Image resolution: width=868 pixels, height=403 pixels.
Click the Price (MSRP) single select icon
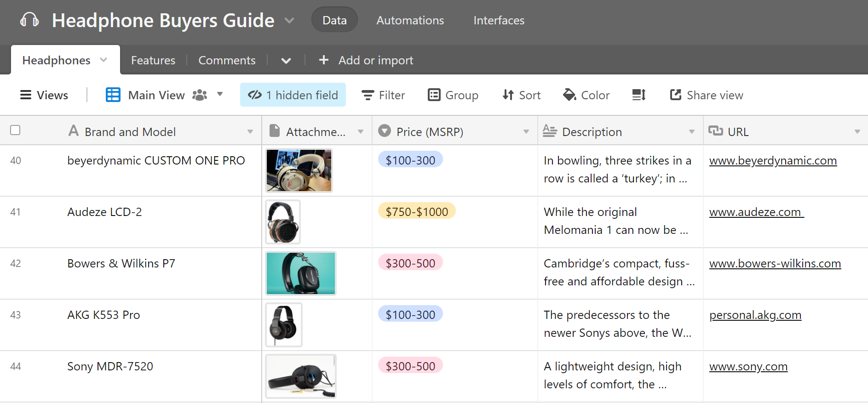tap(385, 131)
